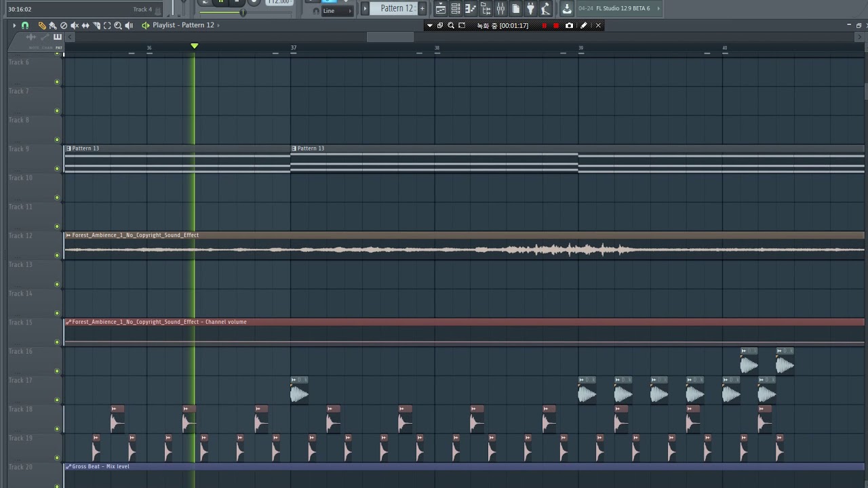The image size is (868, 488).
Task: Open the recorder toolbar dropdown arrow
Action: click(x=429, y=25)
